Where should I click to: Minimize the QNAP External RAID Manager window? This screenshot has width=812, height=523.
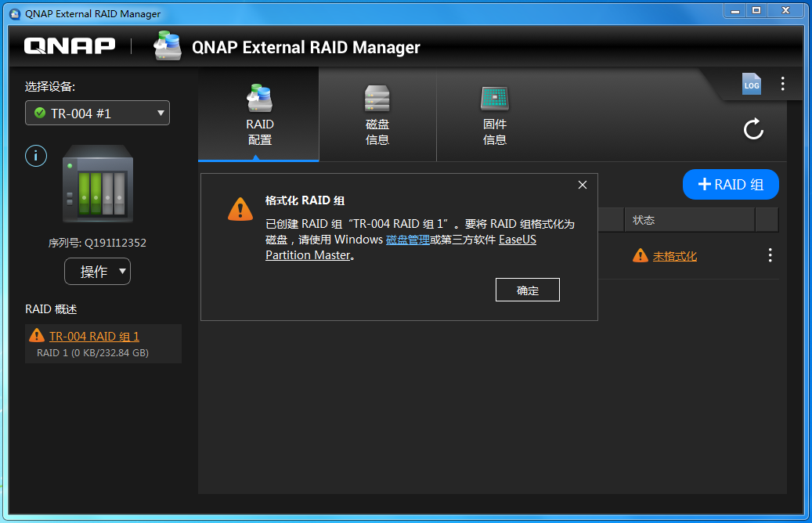coord(735,10)
